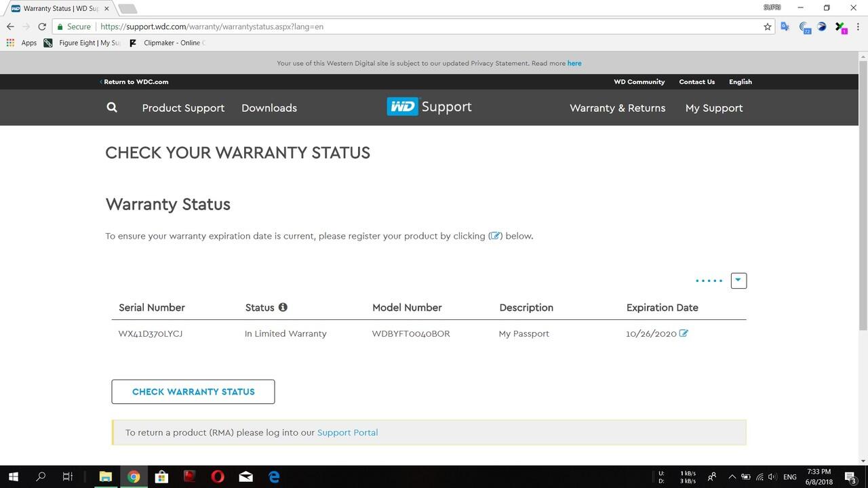Open the Warranty & Returns menu
This screenshot has height=488, width=868.
(x=617, y=108)
